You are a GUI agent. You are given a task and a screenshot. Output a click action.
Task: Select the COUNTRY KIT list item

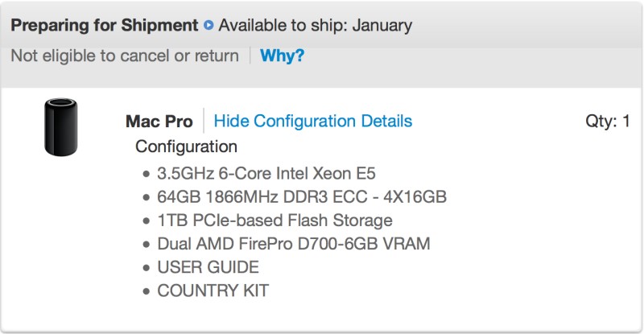tap(213, 291)
